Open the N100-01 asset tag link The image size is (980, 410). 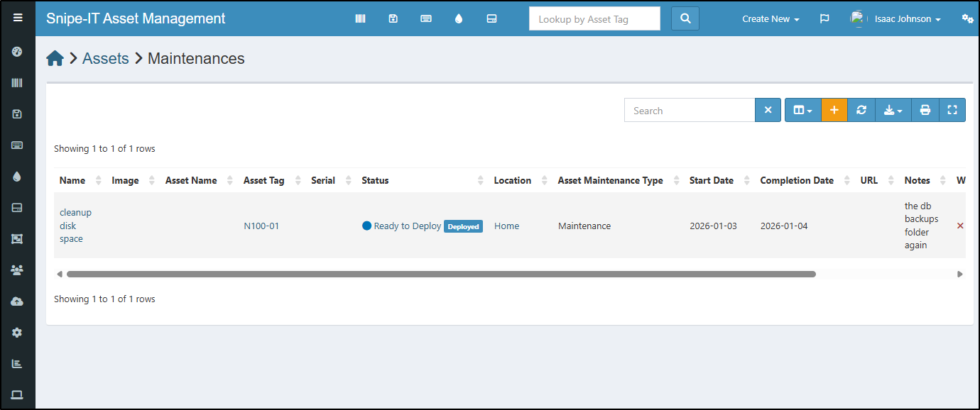tap(261, 226)
